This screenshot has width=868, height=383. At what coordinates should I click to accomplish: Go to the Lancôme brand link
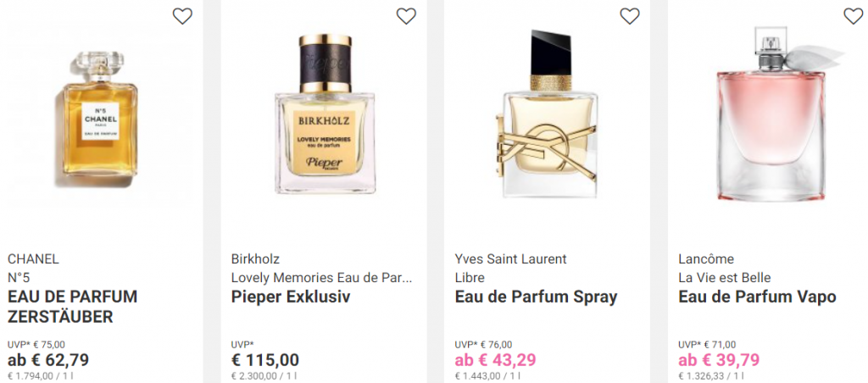click(706, 259)
